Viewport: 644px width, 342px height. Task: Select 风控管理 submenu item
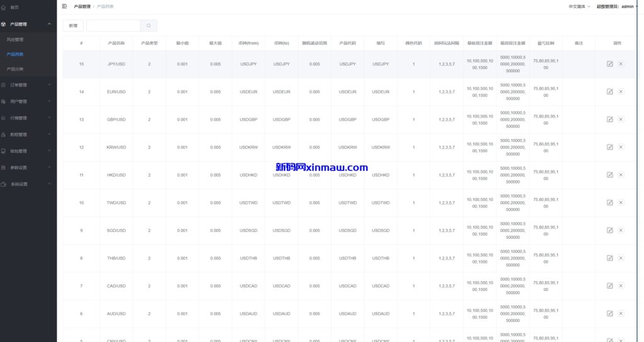15,40
